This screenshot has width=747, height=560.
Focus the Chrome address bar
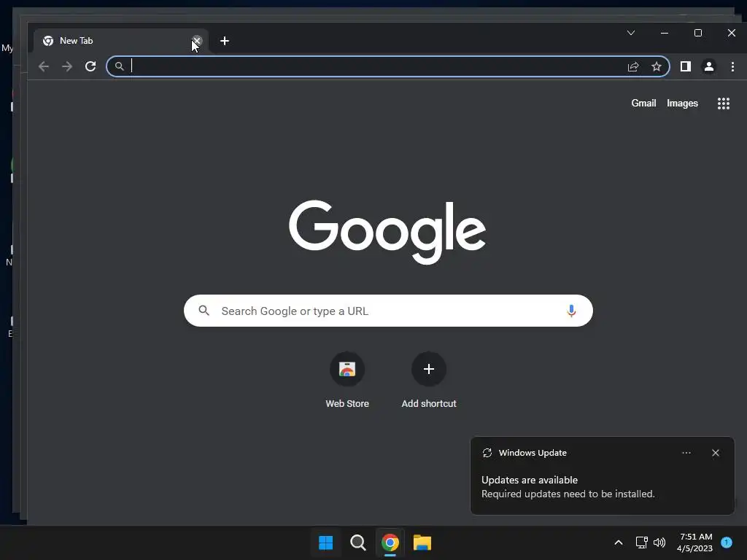[x=388, y=66]
